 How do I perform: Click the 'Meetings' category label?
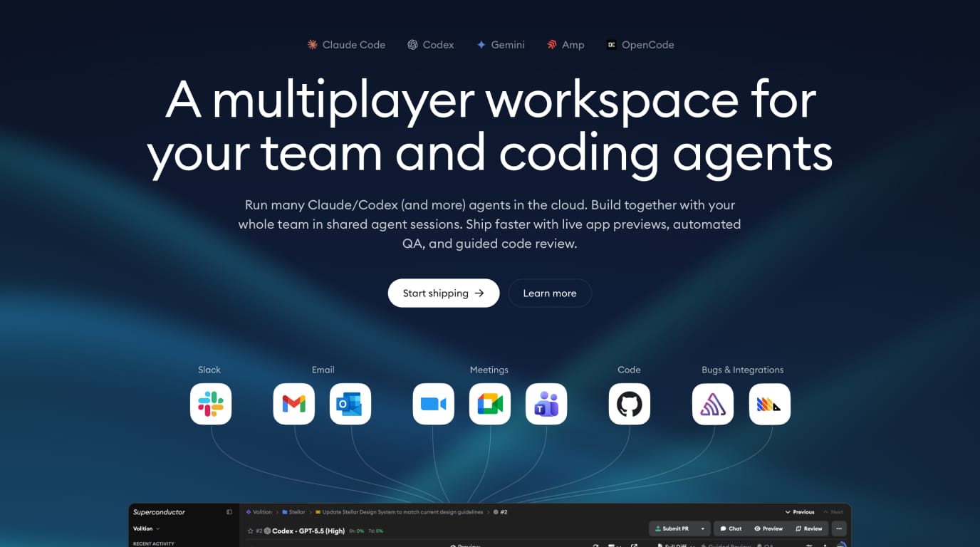tap(489, 370)
